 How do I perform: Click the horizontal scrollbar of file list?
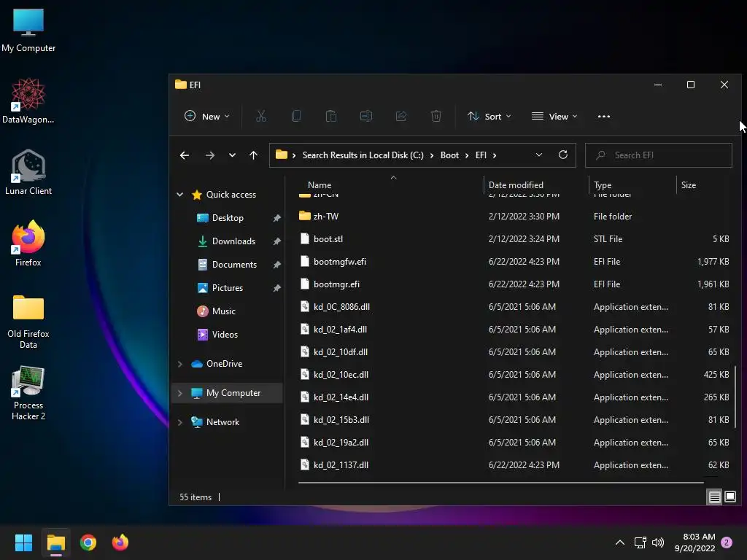tap(500, 483)
